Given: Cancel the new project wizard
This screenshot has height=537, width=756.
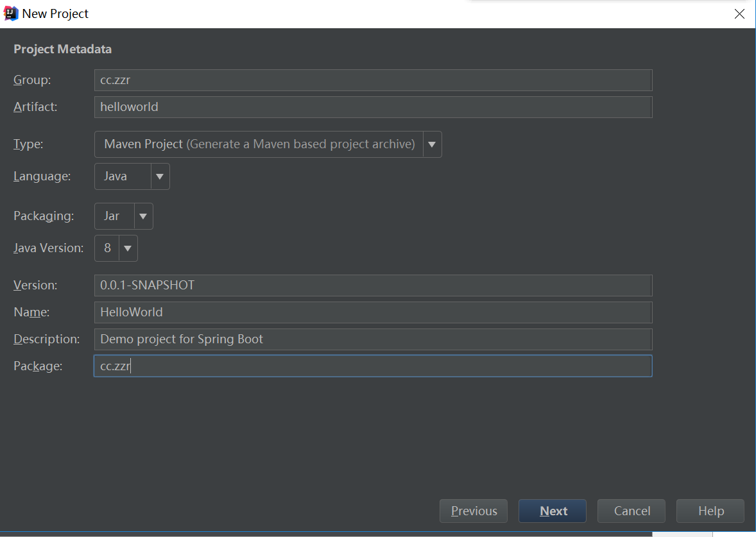Looking at the screenshot, I should click(631, 511).
